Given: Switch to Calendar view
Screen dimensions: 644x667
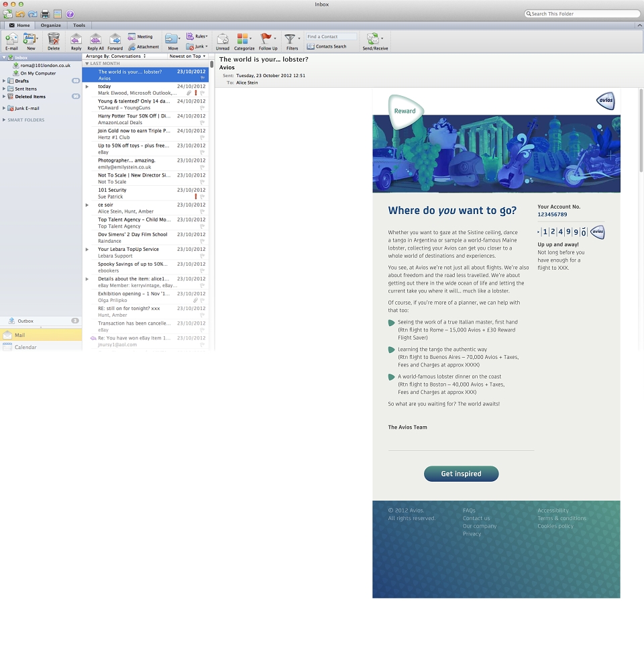Looking at the screenshot, I should 41,347.
